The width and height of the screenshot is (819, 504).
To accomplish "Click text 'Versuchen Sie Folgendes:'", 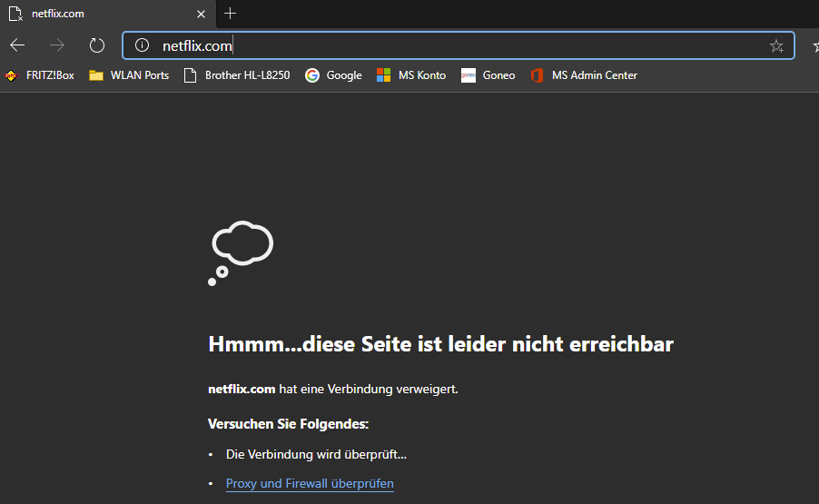I will (289, 423).
